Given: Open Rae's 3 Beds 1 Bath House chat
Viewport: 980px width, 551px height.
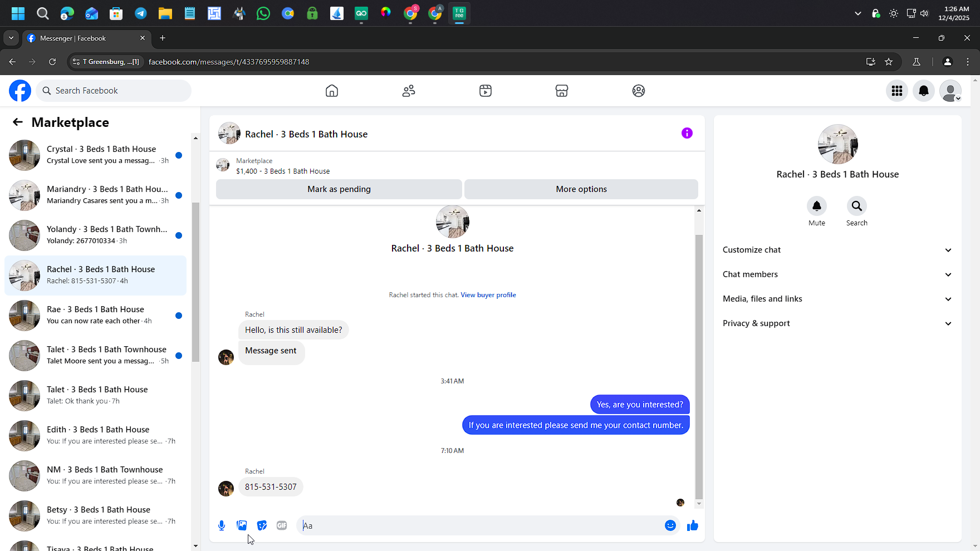Looking at the screenshot, I should 96,316.
